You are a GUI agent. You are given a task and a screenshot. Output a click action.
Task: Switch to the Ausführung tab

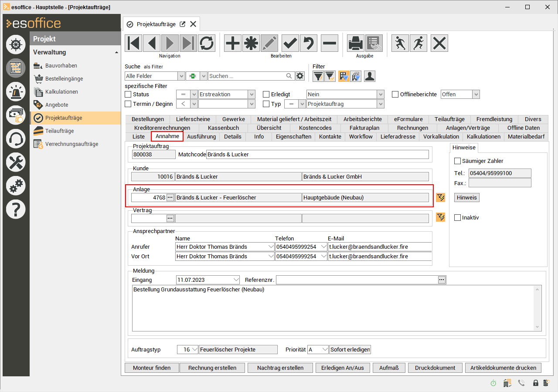point(201,136)
